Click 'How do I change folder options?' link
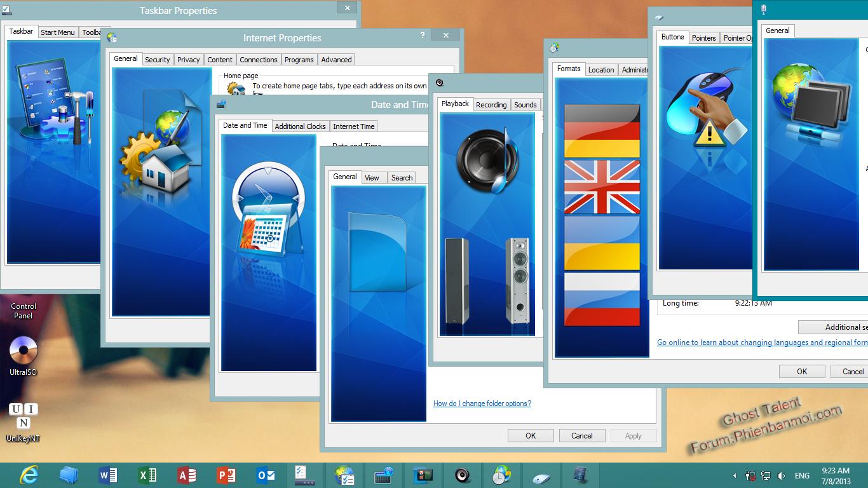This screenshot has width=868, height=488. pyautogui.click(x=482, y=403)
